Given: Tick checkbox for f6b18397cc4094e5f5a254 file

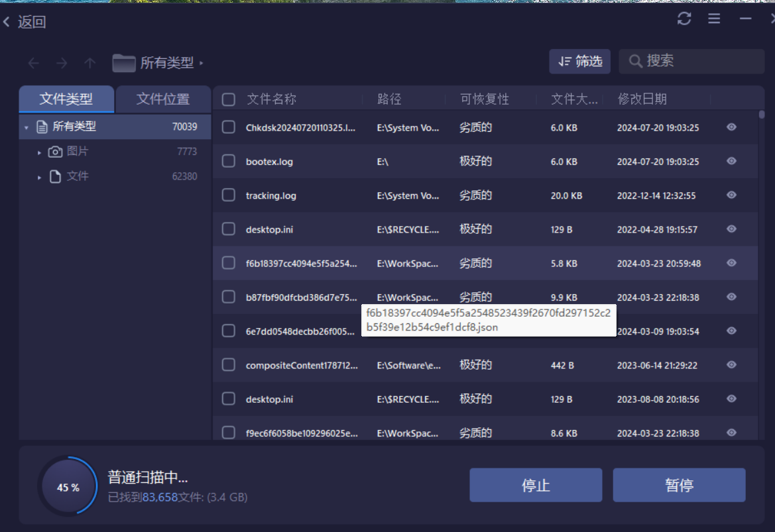Looking at the screenshot, I should pos(228,263).
